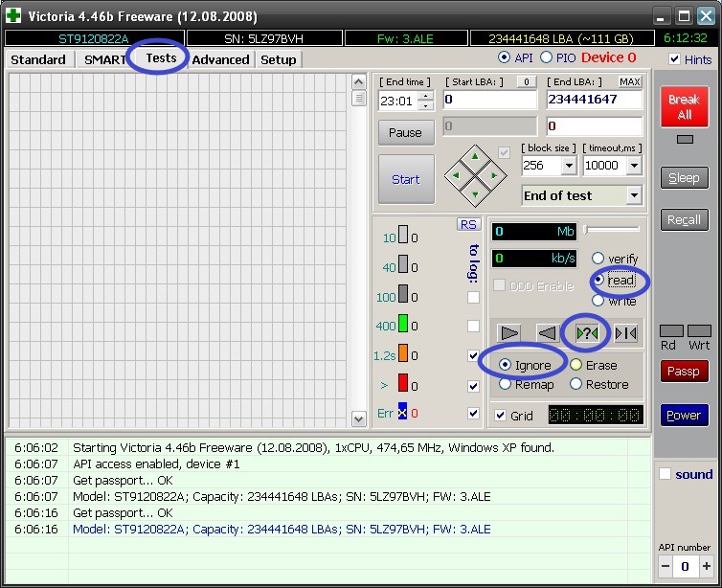Image resolution: width=722 pixels, height=588 pixels.
Task: Select the random seek scan icon
Action: pos(586,332)
